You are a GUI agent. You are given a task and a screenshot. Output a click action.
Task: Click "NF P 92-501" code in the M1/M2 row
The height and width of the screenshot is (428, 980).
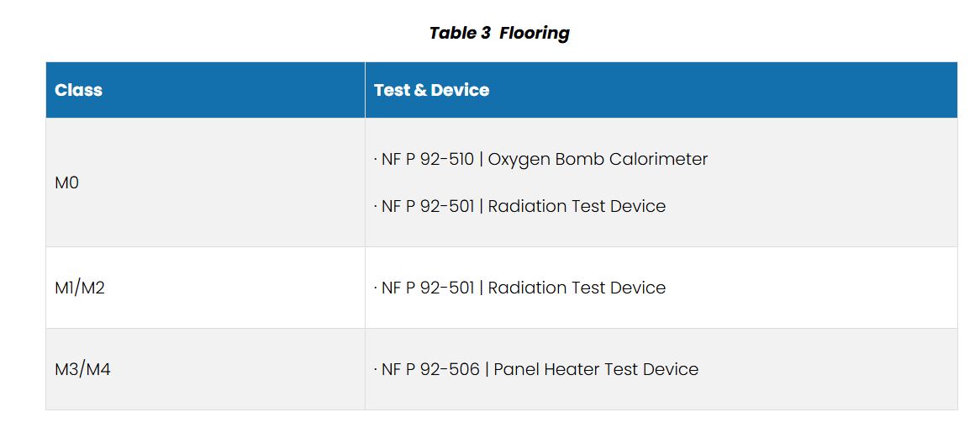[428, 288]
